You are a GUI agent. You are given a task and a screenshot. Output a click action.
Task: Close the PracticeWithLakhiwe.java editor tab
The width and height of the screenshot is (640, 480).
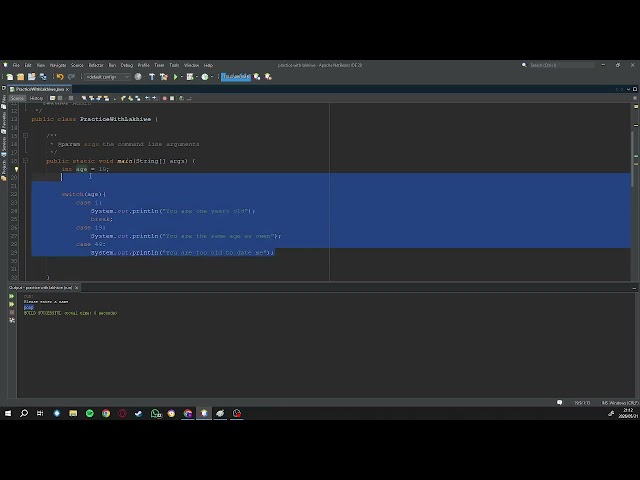coord(68,89)
